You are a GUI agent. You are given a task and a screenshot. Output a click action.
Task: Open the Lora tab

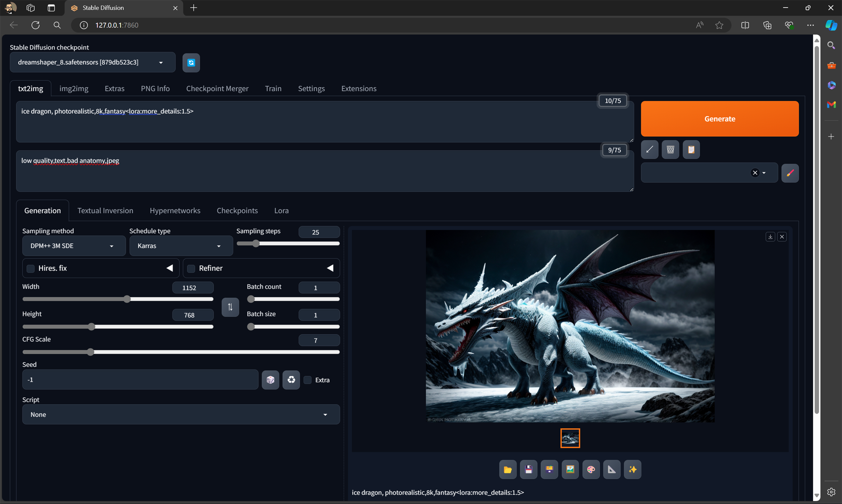tap(281, 210)
